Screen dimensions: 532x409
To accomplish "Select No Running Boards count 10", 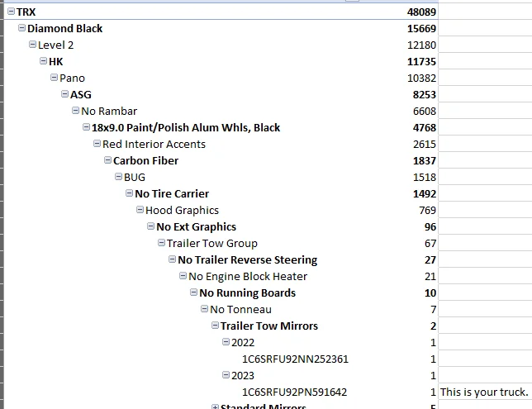I will click(430, 292).
